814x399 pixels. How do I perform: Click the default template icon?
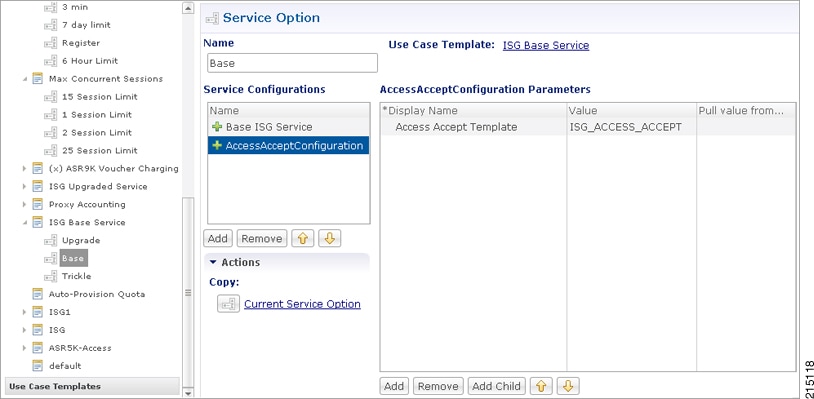tap(37, 366)
